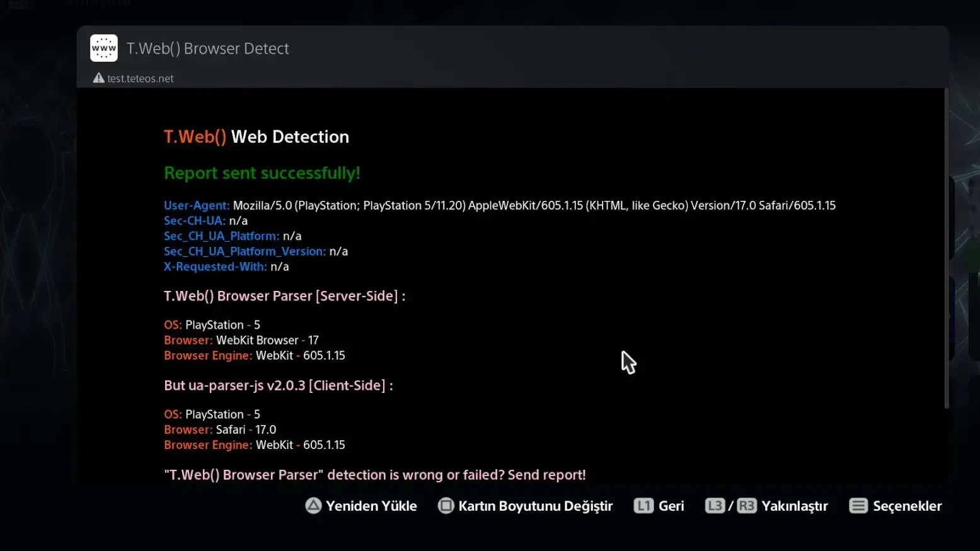Click Kartın Boyutunu Değiştir label
The width and height of the screenshot is (980, 551).
tap(536, 506)
